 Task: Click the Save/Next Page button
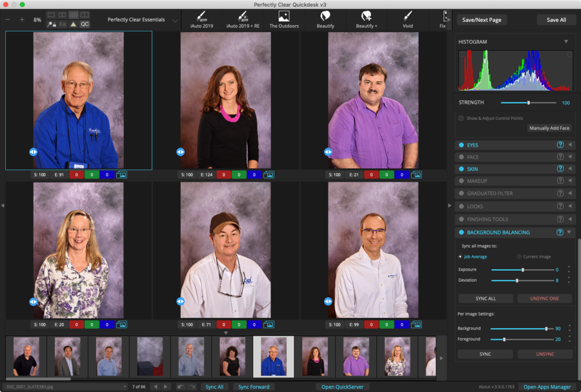[482, 20]
